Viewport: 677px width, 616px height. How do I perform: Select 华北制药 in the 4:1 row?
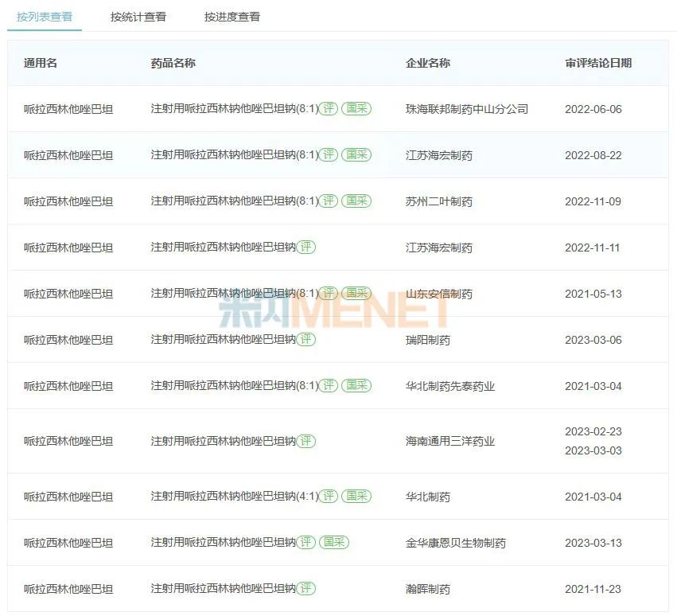pyautogui.click(x=428, y=497)
